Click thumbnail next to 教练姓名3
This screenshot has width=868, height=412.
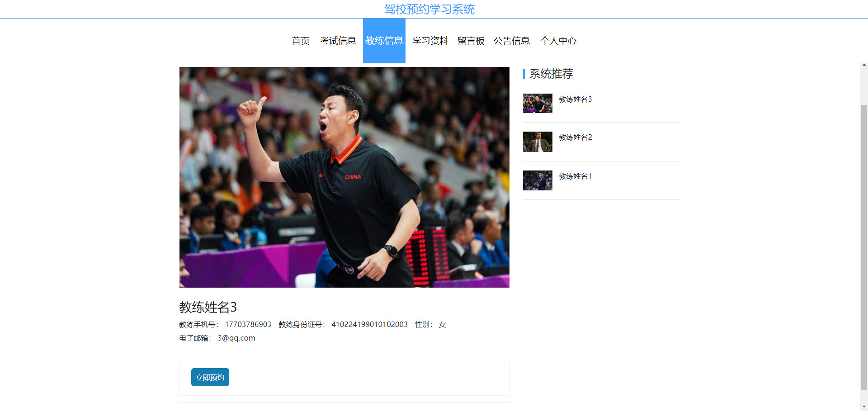[x=538, y=103]
